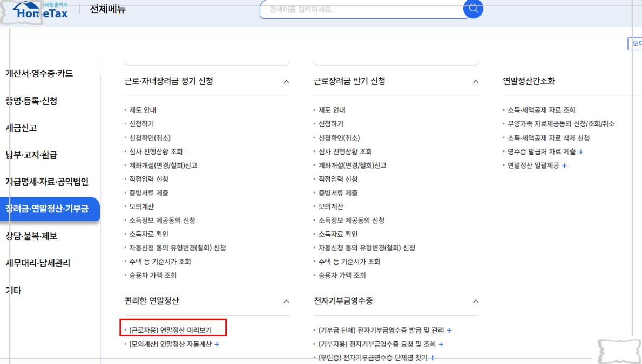Open (모의계산) 연말정산 자동계산

point(170,344)
